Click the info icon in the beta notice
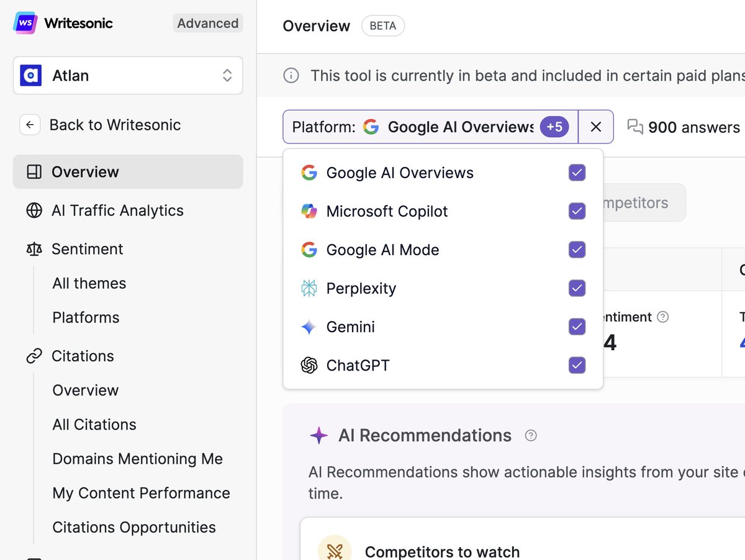 pyautogui.click(x=291, y=76)
